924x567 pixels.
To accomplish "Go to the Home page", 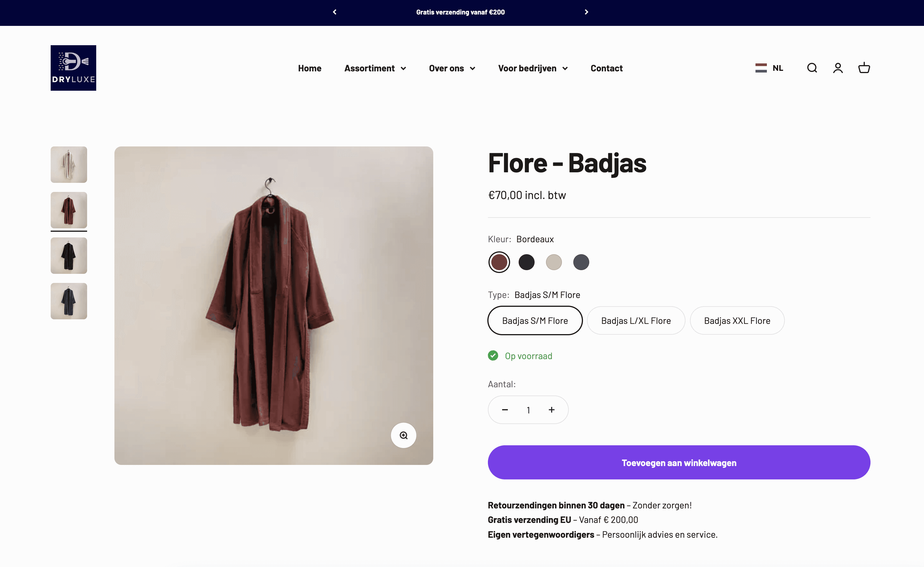I will pyautogui.click(x=310, y=68).
